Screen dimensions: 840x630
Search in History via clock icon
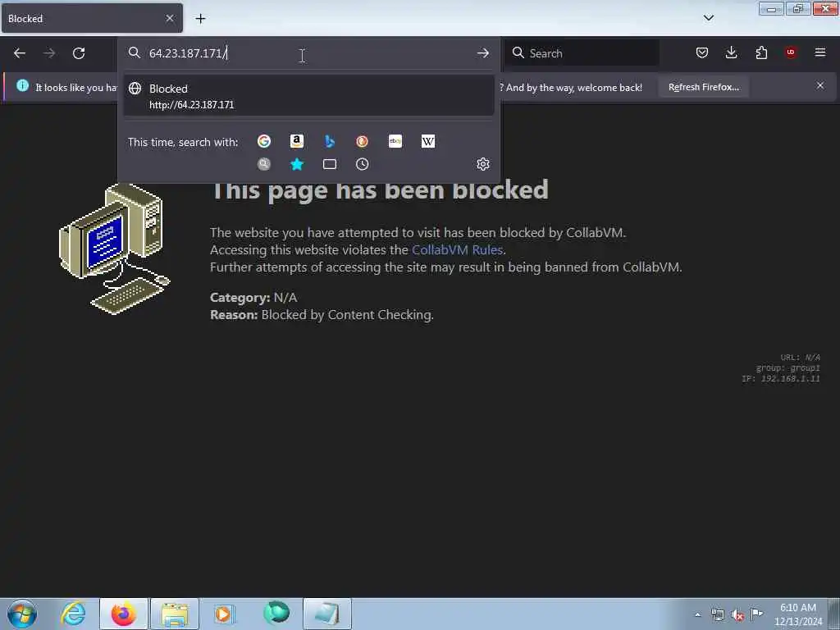362,164
